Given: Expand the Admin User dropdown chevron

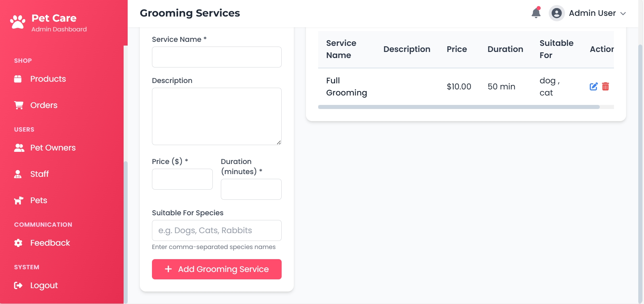Looking at the screenshot, I should (623, 13).
